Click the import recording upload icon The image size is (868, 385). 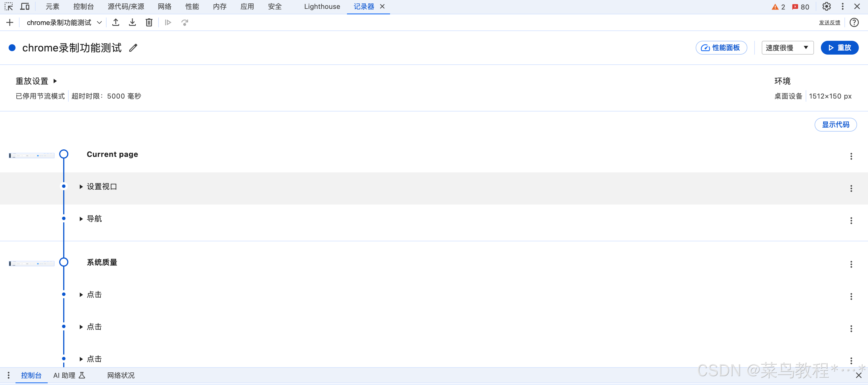pyautogui.click(x=115, y=23)
